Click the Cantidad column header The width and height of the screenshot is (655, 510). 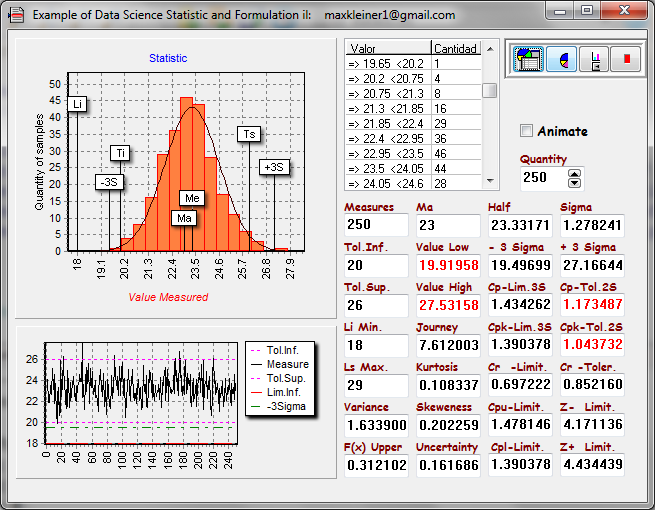tap(456, 48)
